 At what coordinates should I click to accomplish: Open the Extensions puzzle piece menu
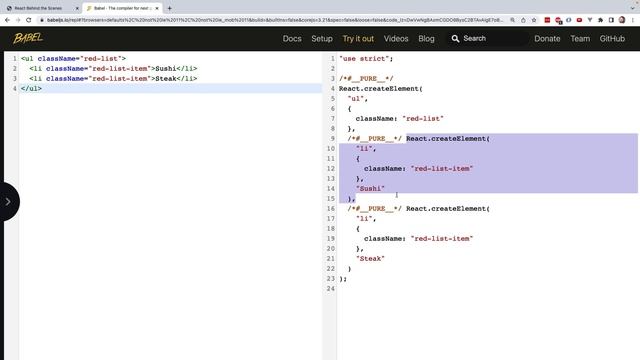point(600,20)
